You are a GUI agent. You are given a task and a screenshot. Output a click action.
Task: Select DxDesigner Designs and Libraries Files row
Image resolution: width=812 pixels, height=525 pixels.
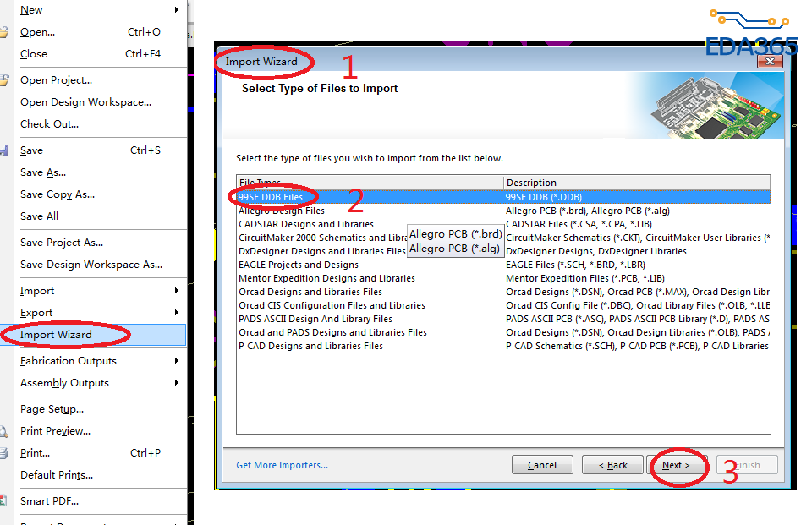tap(503, 251)
